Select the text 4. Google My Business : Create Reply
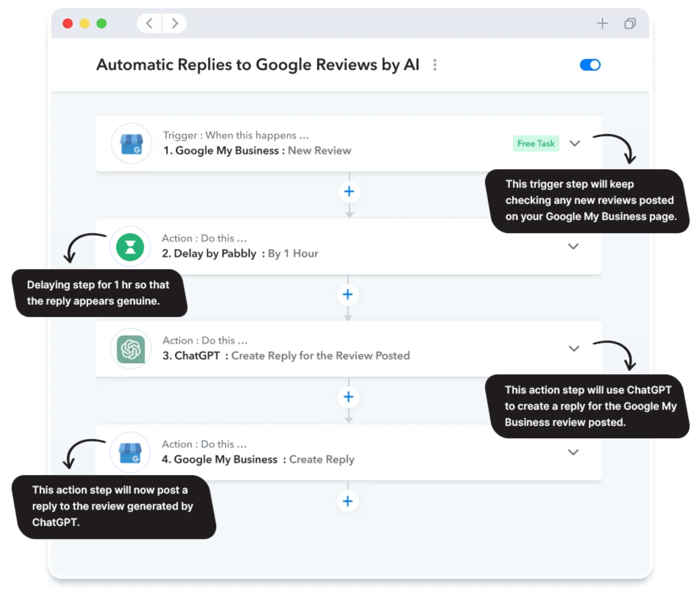The height and width of the screenshot is (592, 700). (x=258, y=460)
